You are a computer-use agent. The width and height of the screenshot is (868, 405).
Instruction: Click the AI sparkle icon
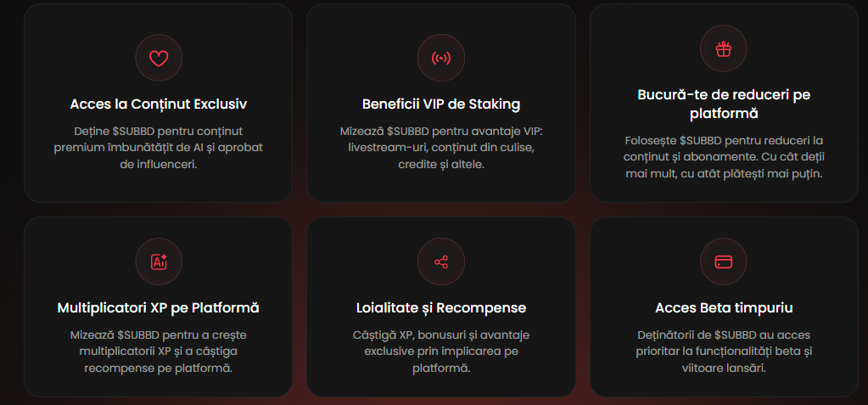point(159,262)
